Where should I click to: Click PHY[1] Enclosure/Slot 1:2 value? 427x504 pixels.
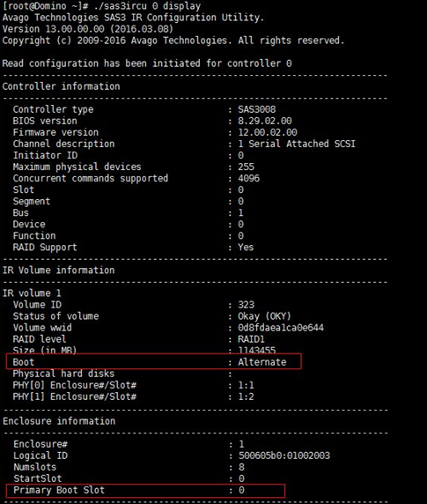(x=246, y=397)
